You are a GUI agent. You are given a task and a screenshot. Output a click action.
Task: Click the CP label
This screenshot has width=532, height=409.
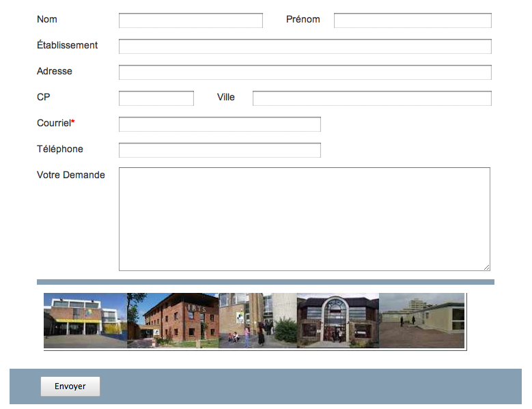tap(44, 97)
